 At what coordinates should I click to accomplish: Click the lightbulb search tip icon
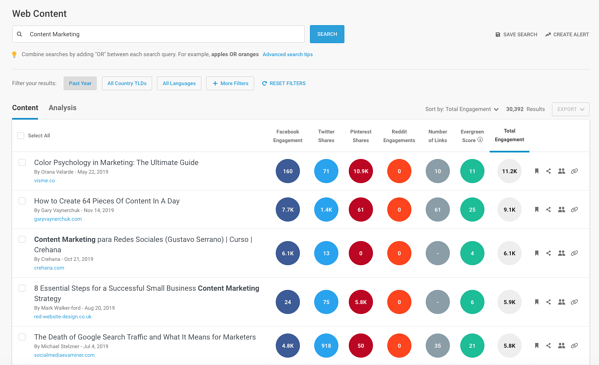click(x=14, y=55)
